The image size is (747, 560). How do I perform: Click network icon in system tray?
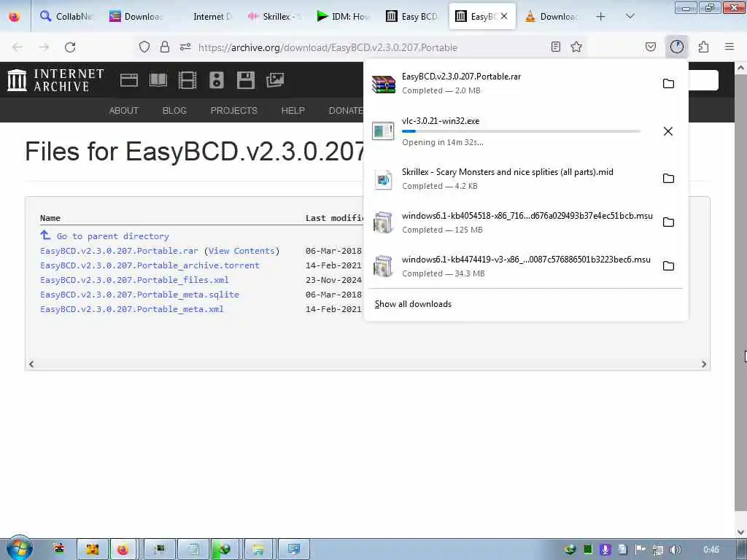pyautogui.click(x=658, y=550)
